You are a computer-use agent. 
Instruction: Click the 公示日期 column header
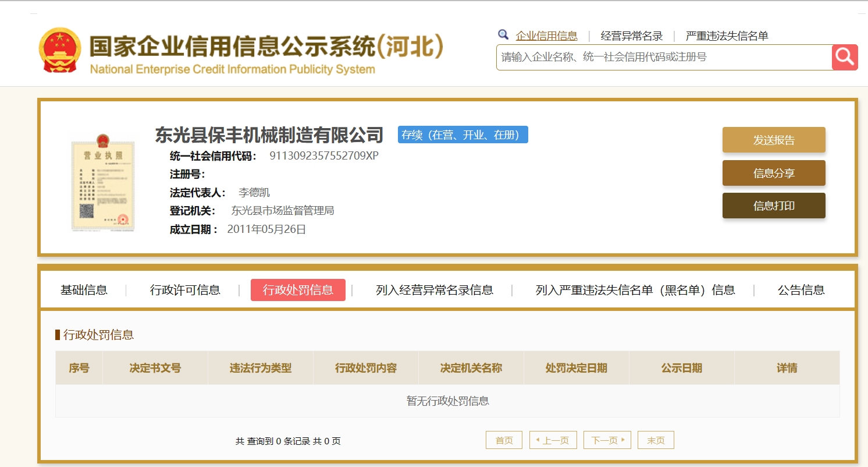click(x=682, y=368)
